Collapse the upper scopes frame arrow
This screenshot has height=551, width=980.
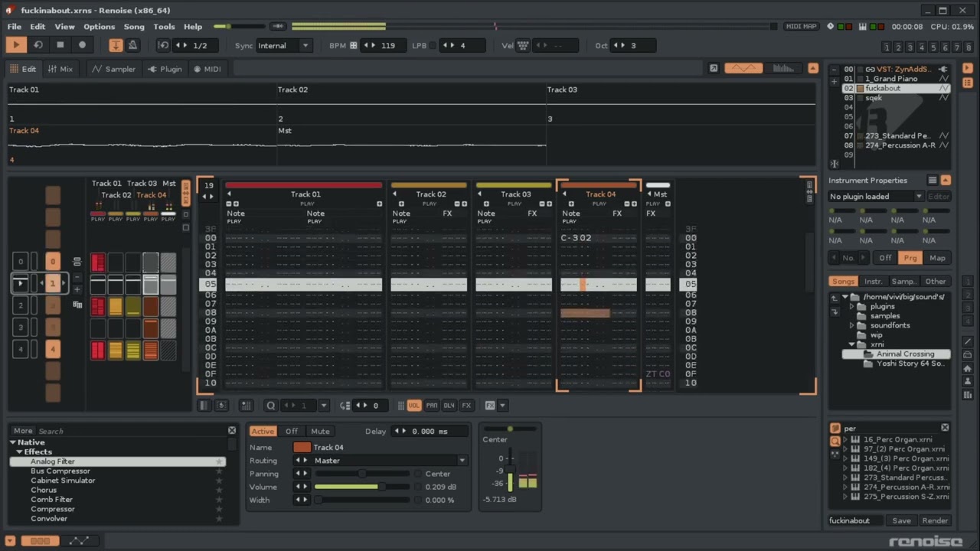[812, 68]
